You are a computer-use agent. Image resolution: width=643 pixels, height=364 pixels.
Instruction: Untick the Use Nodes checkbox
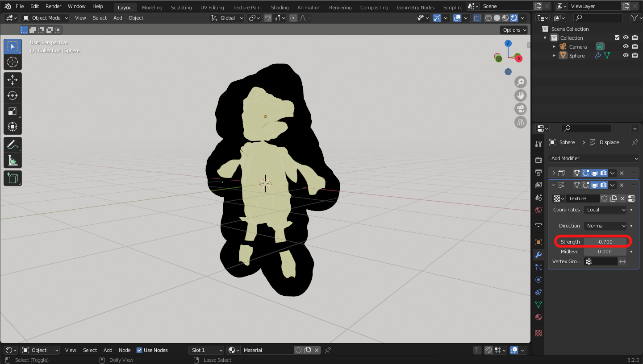pos(139,350)
